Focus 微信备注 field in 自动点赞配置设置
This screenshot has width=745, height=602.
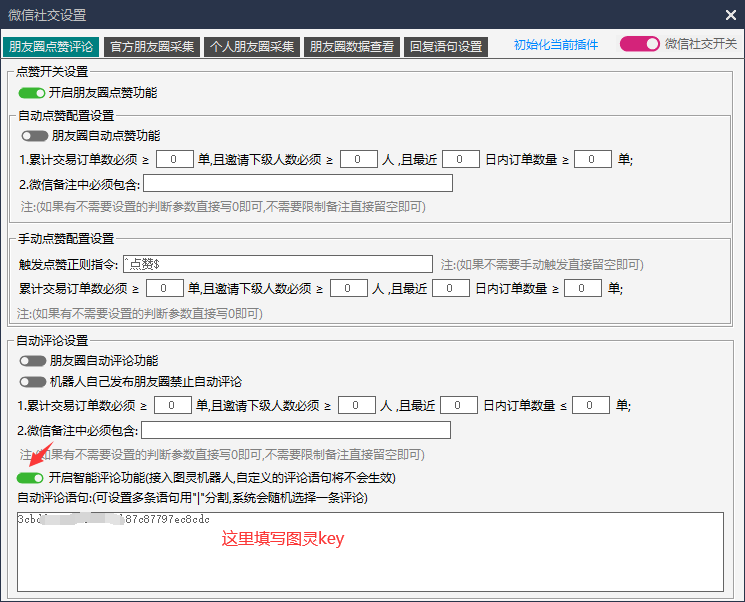pos(298,183)
